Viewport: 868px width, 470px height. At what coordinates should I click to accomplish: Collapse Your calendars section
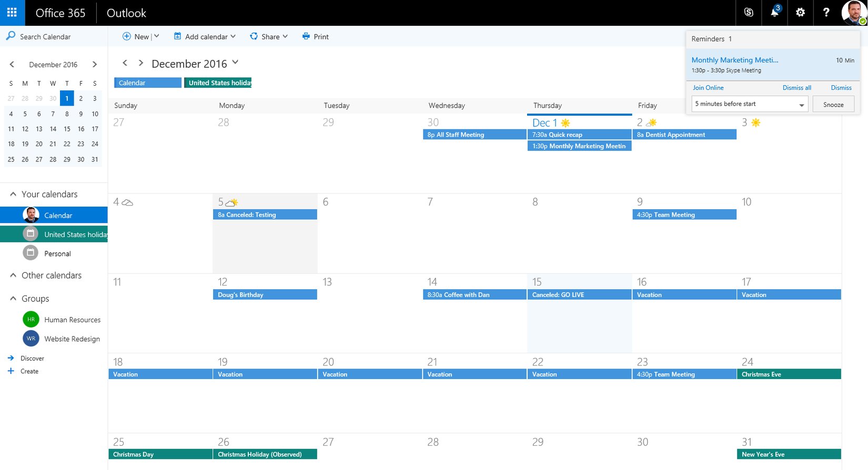[13, 194]
